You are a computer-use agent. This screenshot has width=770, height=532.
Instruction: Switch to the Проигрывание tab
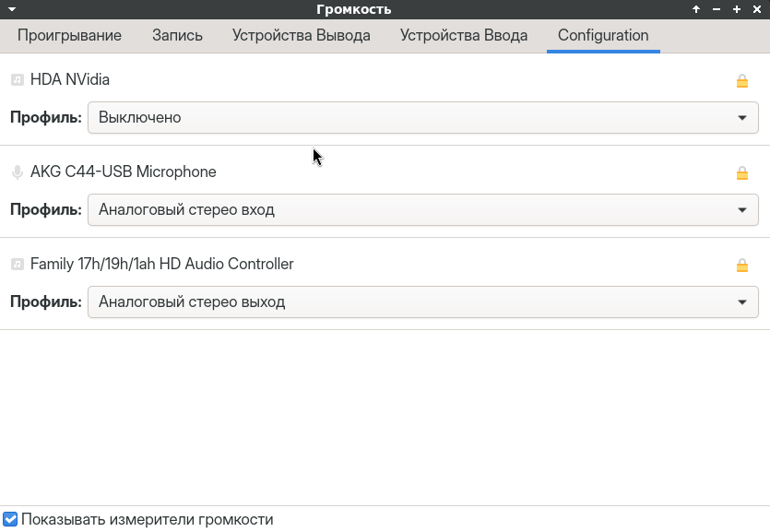[69, 36]
